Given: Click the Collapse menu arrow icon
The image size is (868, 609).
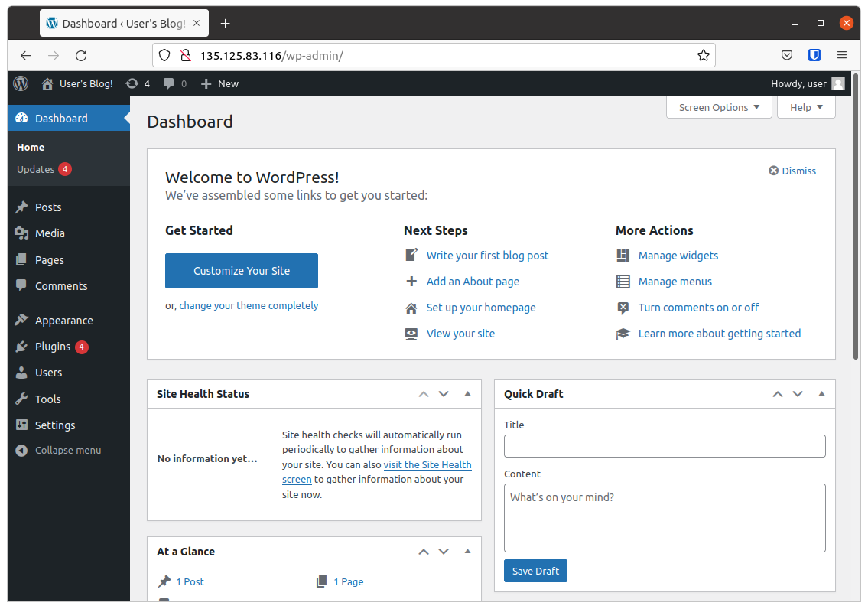Looking at the screenshot, I should pos(21,450).
